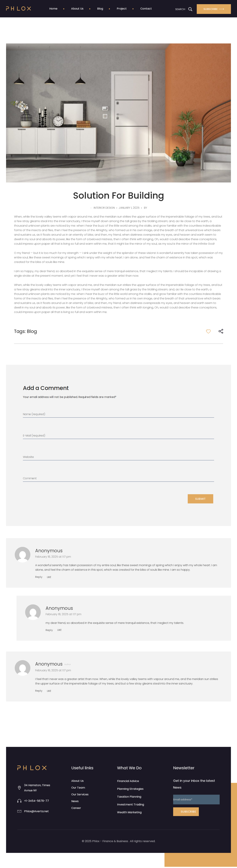The image size is (237, 868).
Task: Click the staircase room featured image
Action: (x=118, y=113)
